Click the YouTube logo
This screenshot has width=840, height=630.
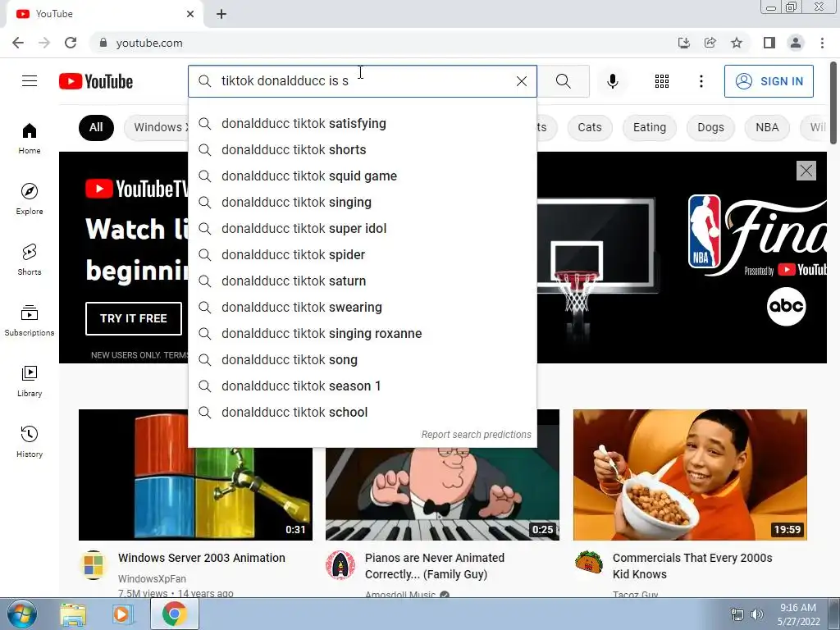click(x=96, y=81)
